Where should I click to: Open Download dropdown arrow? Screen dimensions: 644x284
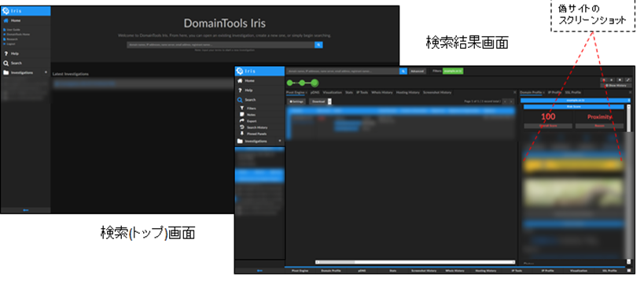coord(329,101)
